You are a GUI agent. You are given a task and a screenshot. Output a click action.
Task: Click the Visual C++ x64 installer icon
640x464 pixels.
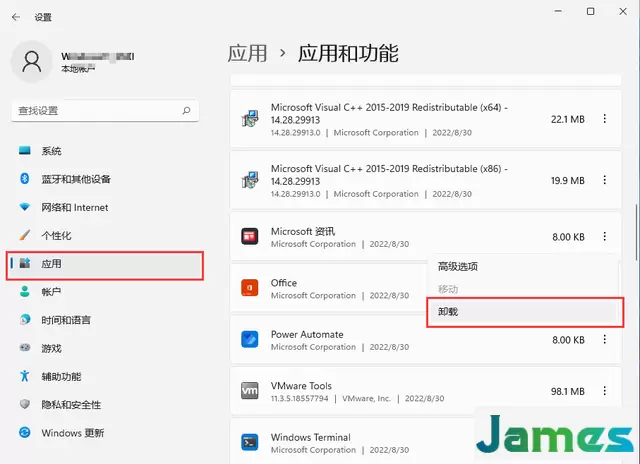tap(249, 119)
